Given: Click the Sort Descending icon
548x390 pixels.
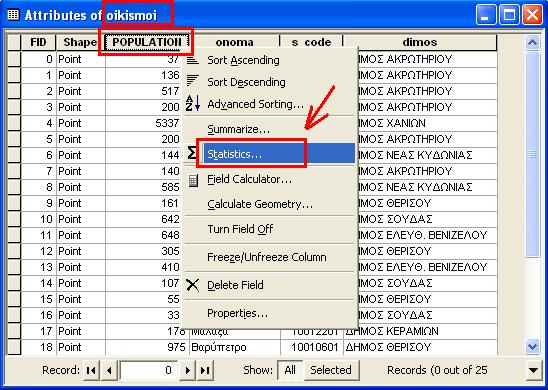Looking at the screenshot, I should click(x=193, y=81).
